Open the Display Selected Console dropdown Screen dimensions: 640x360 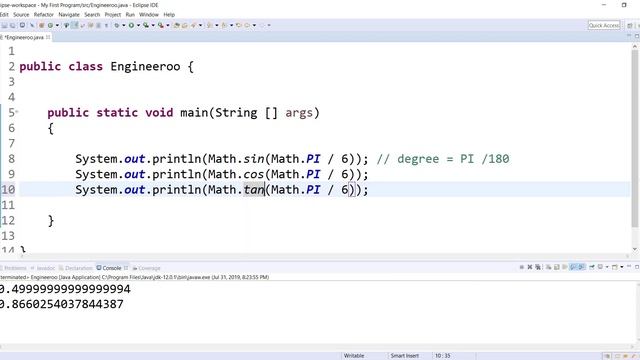(x=607, y=267)
